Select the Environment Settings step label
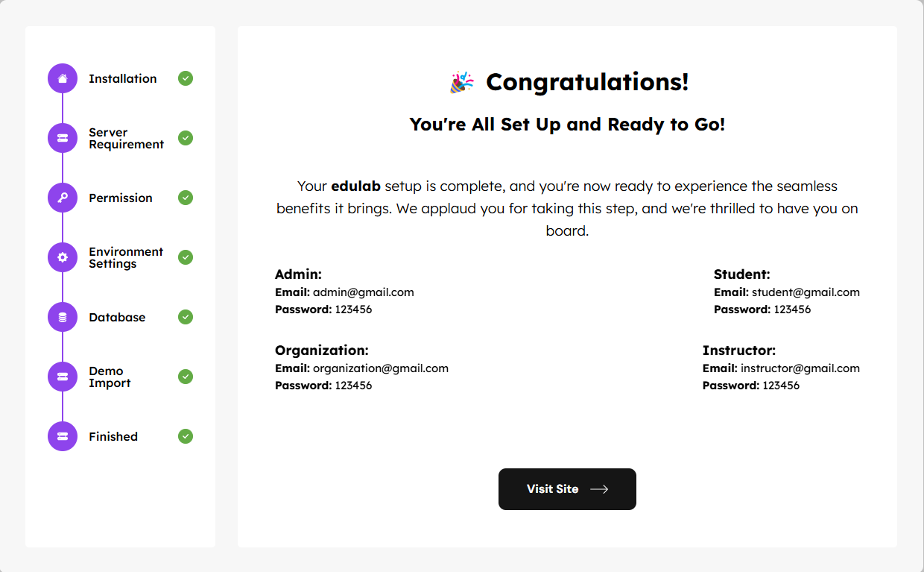The image size is (924, 572). tap(125, 258)
